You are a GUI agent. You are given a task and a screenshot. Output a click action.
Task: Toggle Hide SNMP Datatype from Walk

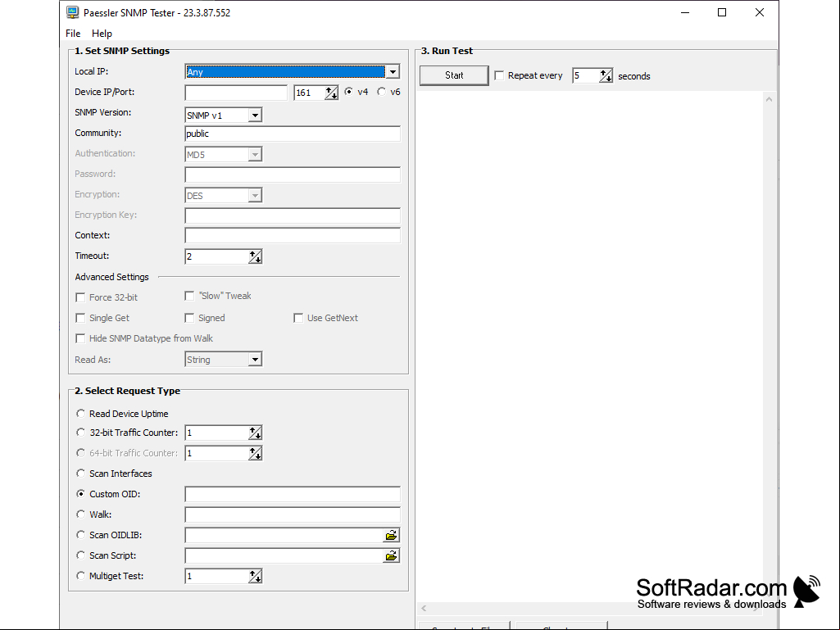click(80, 338)
